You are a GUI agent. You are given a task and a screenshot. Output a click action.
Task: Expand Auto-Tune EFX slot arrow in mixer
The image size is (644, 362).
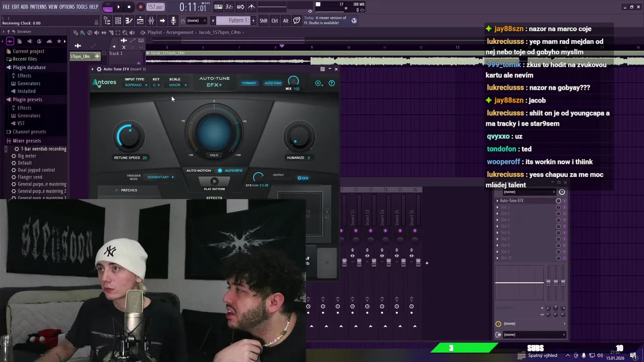(498, 201)
